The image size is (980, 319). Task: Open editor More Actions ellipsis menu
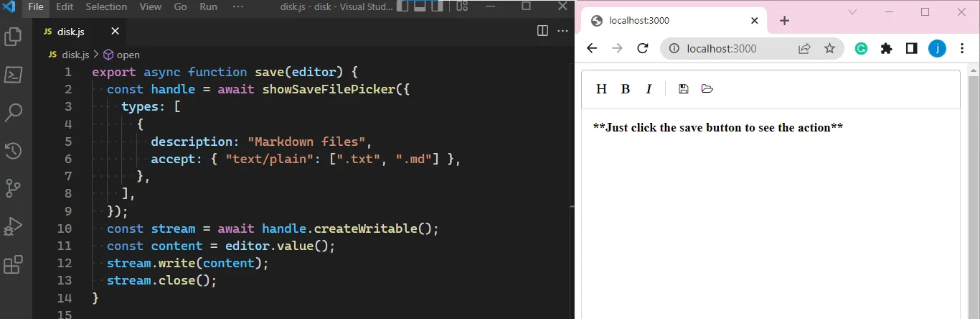pos(563,31)
